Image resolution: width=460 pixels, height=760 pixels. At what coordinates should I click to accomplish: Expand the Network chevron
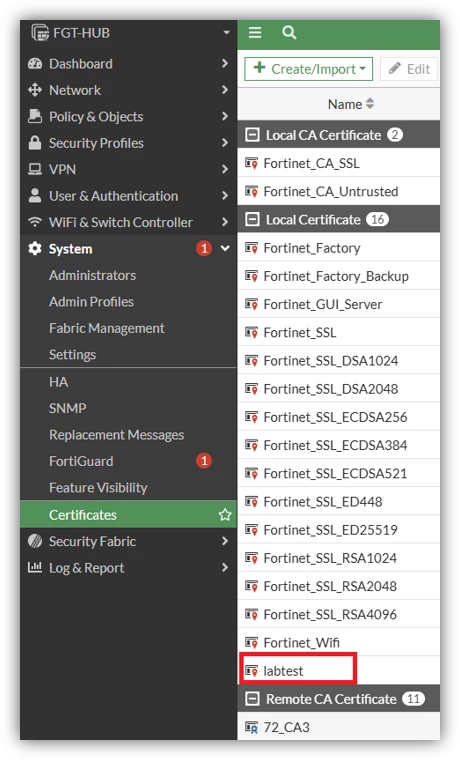tap(224, 90)
